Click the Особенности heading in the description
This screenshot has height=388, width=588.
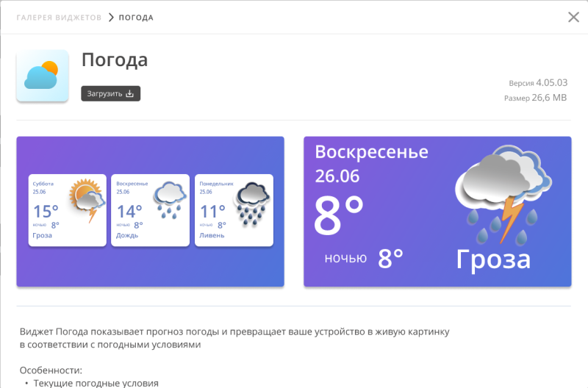(51, 370)
